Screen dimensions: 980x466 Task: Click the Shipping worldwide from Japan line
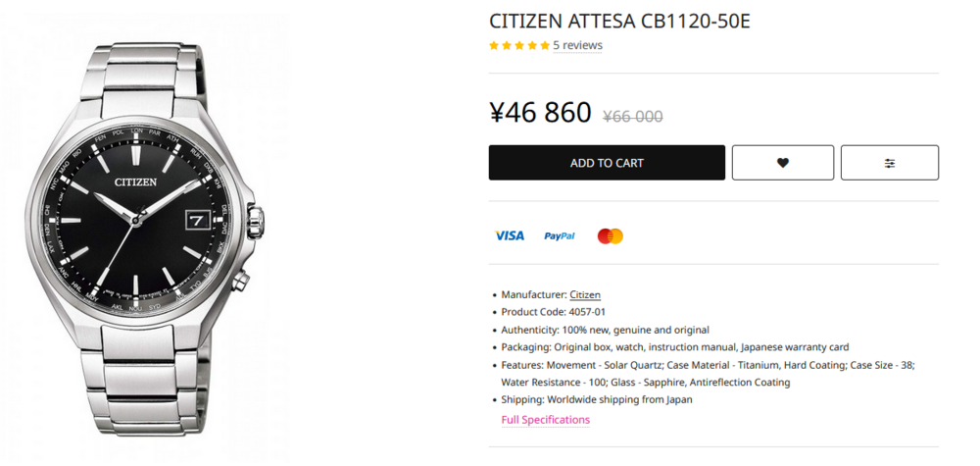[597, 399]
